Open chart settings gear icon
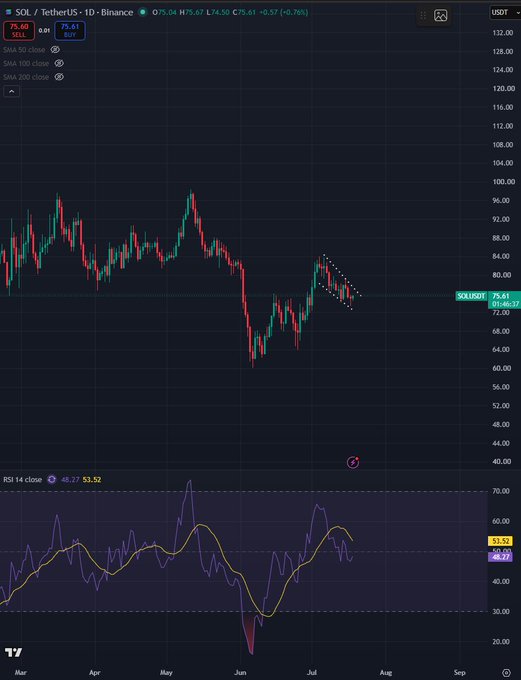521x680 pixels. [506, 673]
